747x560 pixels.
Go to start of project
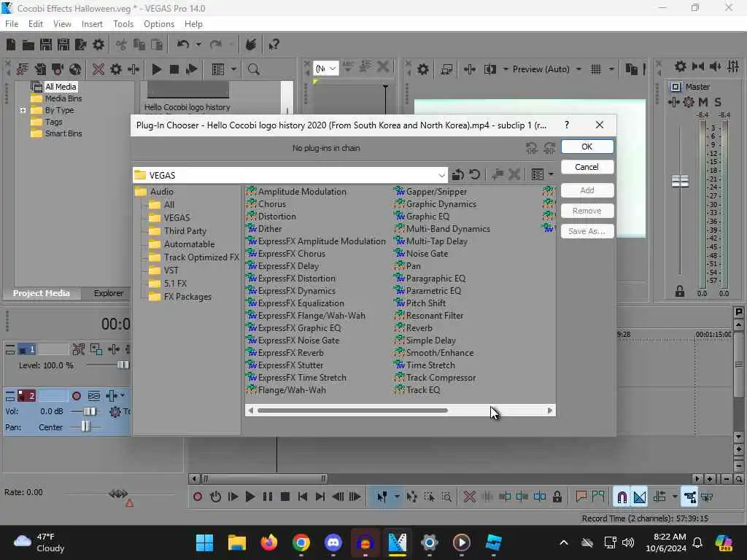point(303,497)
